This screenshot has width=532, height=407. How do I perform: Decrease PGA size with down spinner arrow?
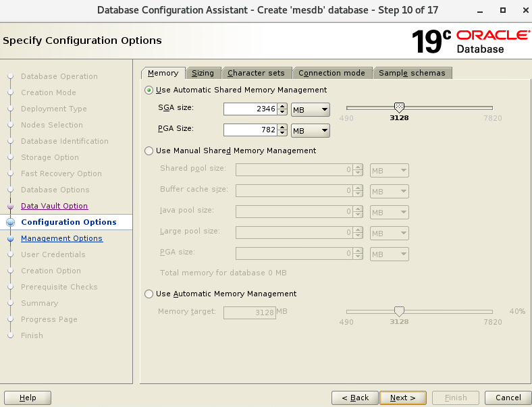pyautogui.click(x=282, y=134)
